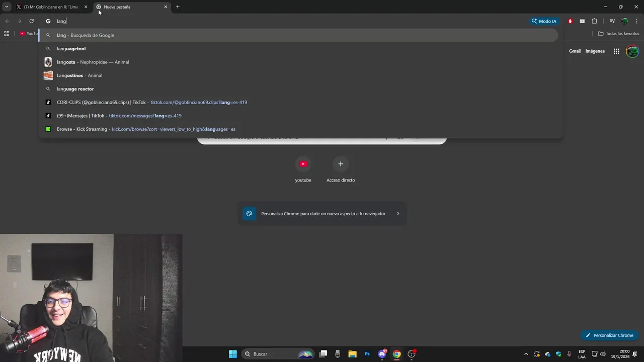Select the Nueva pestaña tab

pos(132,7)
